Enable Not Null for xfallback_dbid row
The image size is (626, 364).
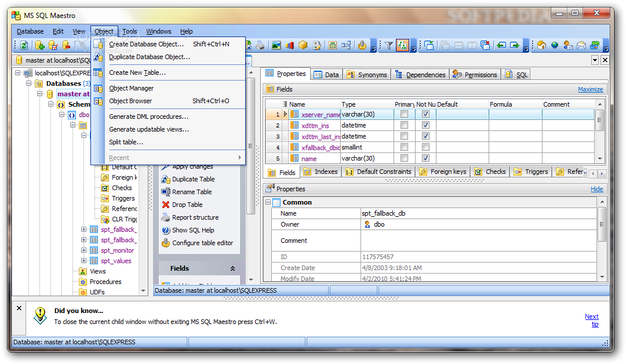click(x=425, y=147)
